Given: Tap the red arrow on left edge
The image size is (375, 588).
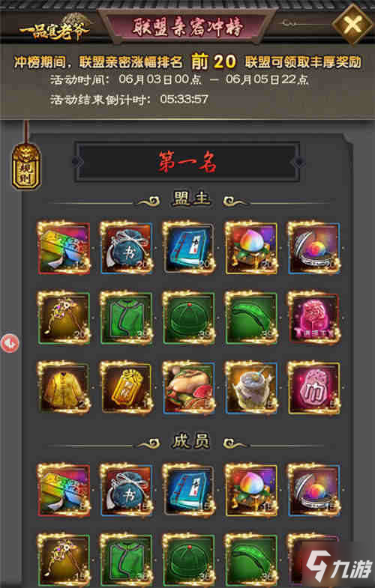Looking at the screenshot, I should (x=10, y=343).
